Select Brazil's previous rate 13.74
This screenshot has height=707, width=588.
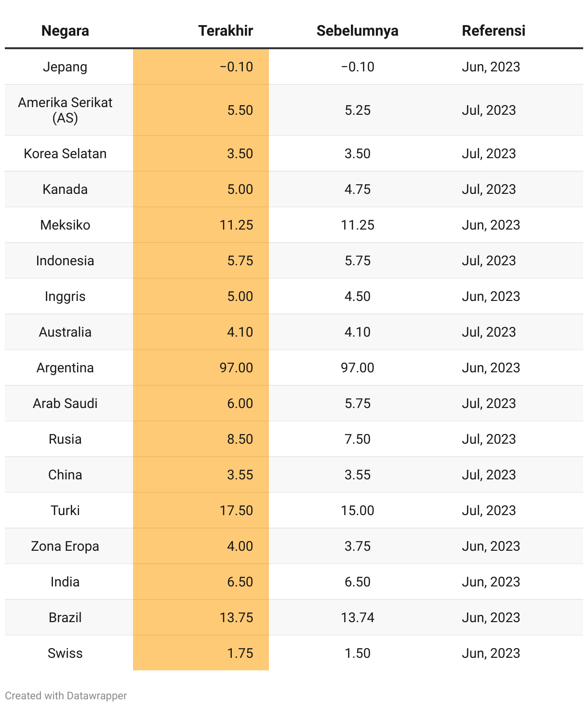[x=358, y=617]
